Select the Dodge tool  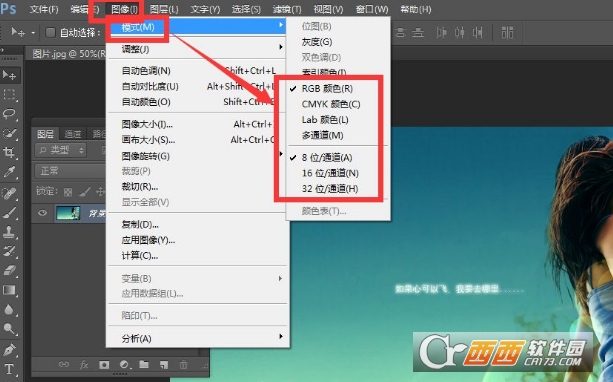9,329
